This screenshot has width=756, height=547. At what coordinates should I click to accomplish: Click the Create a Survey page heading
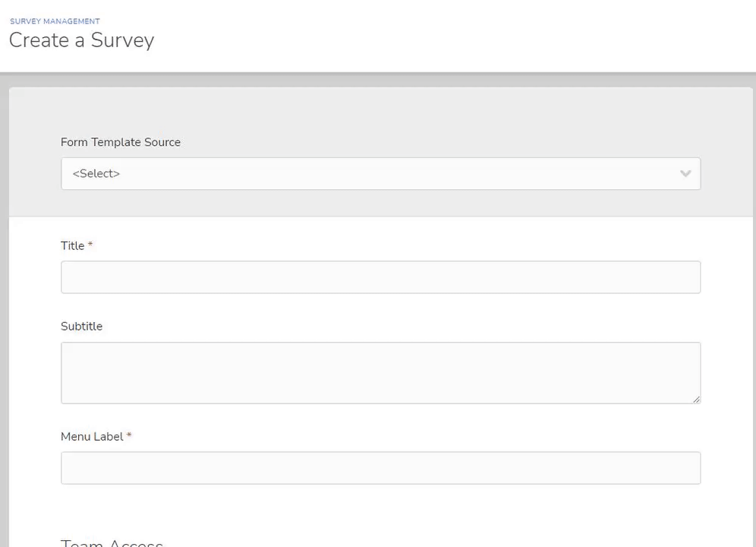click(81, 40)
